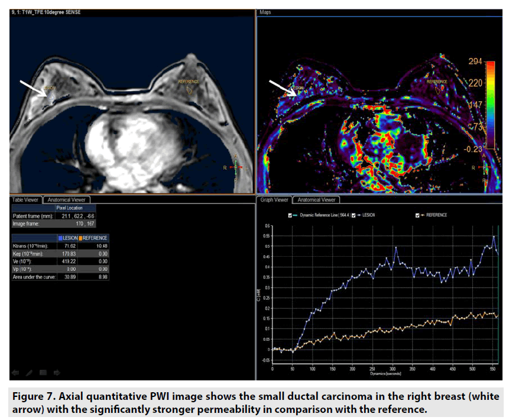Click the T1W_TFE 10degree SENSE title bar
This screenshot has width=509, height=420.
pyautogui.click(x=132, y=12)
